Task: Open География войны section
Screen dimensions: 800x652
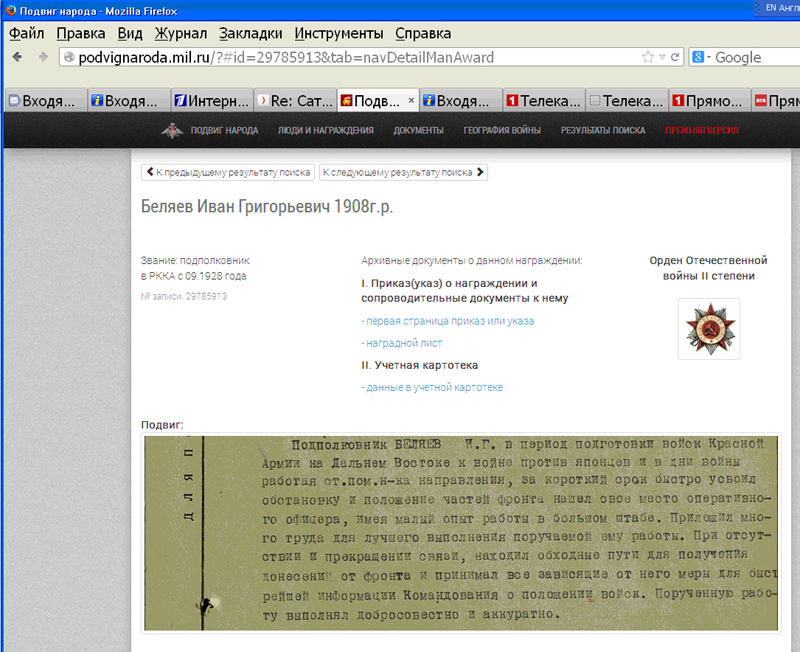Action: (x=502, y=131)
